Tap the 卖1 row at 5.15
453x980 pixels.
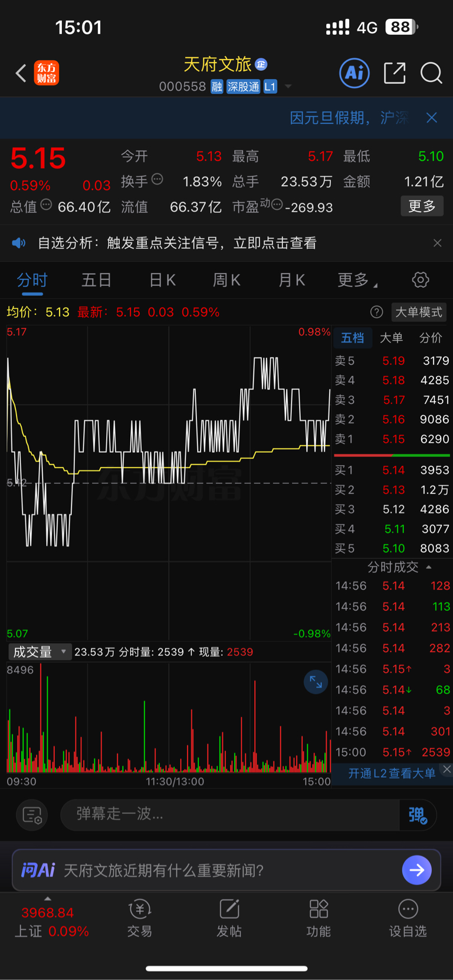pyautogui.click(x=392, y=439)
